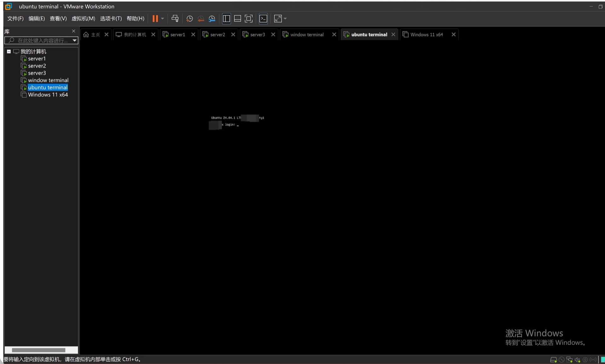This screenshot has width=605, height=364.
Task: Click the network adapter status bar icon
Action: (x=569, y=360)
